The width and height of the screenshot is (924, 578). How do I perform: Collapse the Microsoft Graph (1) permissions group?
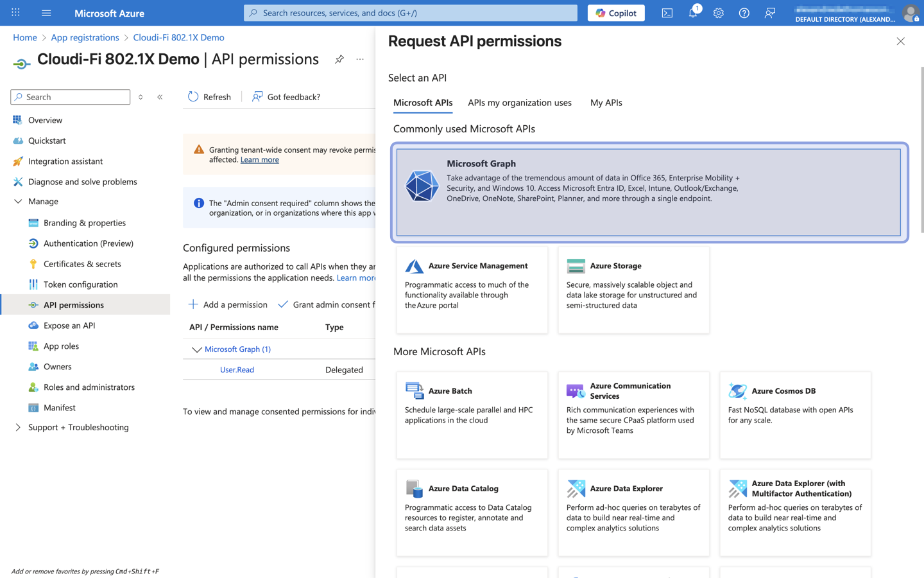196,349
